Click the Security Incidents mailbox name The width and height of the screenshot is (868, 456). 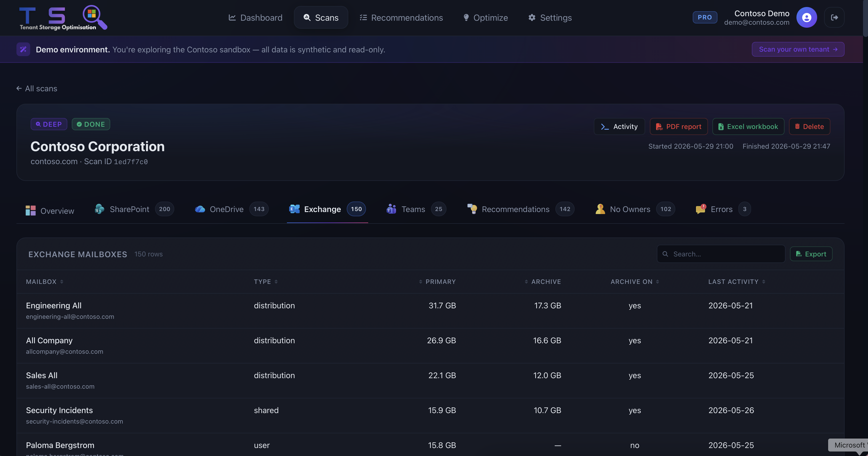[59, 410]
